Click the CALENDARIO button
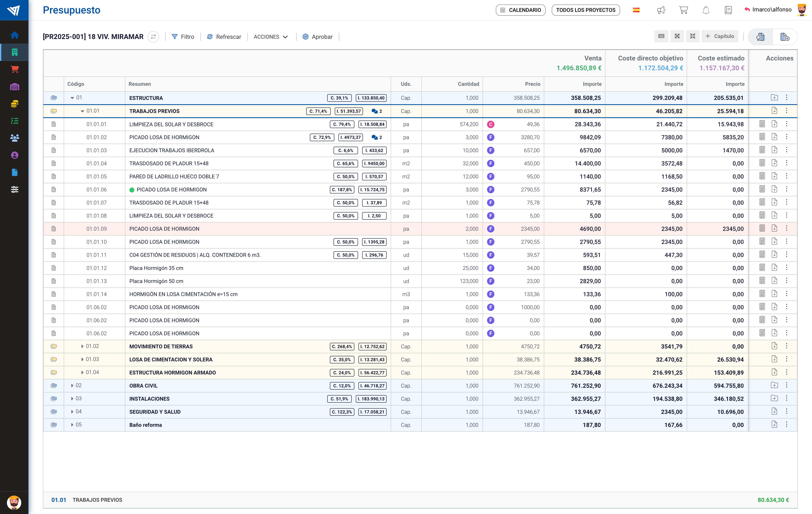 (520, 10)
